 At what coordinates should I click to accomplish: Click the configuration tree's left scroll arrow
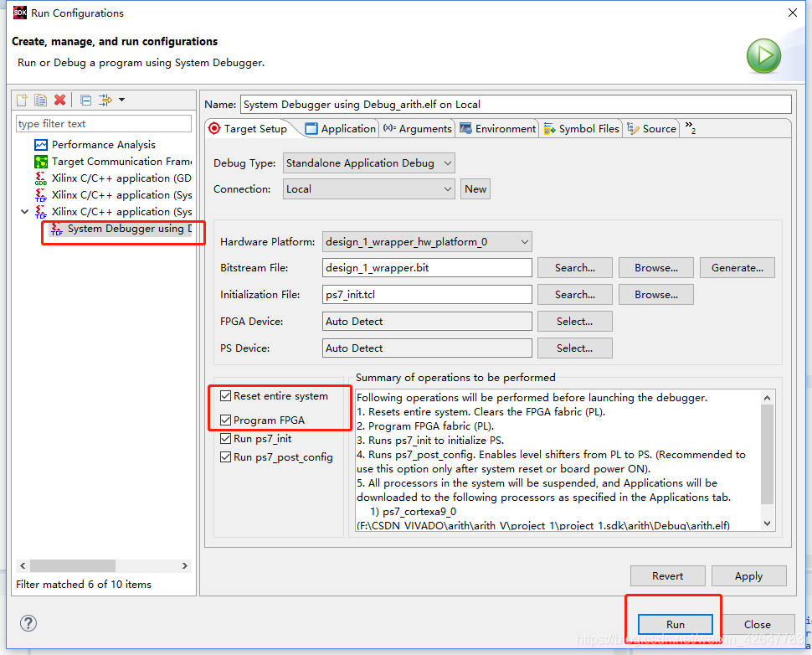coord(23,565)
